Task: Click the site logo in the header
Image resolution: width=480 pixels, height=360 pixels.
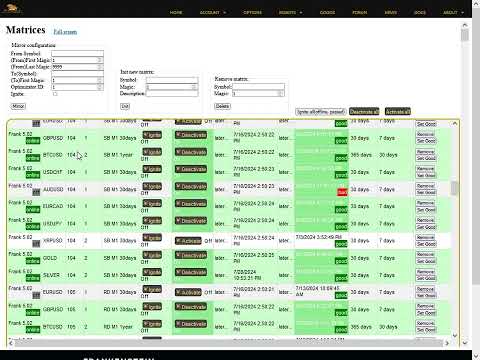Action: (12, 8)
